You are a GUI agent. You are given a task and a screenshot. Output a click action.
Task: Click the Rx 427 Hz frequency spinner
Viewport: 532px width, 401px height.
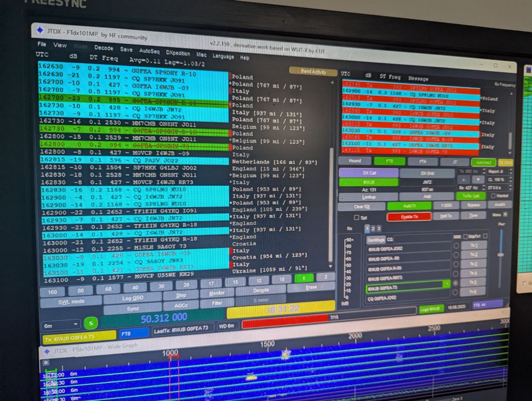(471, 187)
